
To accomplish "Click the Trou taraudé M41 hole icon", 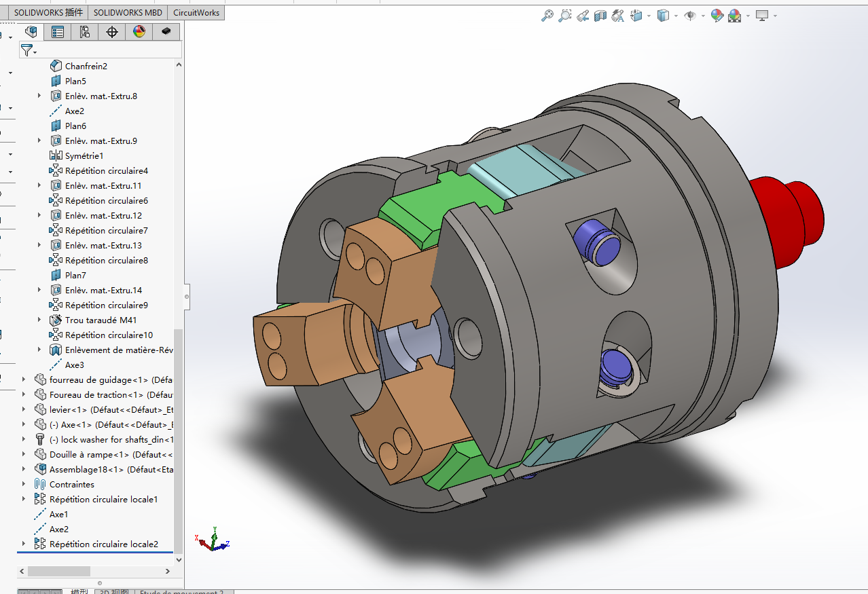I will [x=56, y=320].
